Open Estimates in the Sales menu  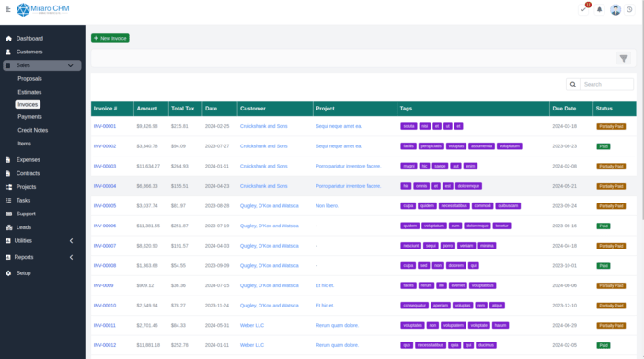[x=29, y=92]
